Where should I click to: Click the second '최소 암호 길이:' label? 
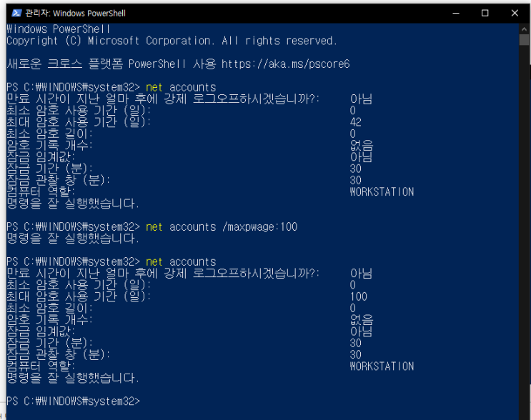tap(49, 308)
